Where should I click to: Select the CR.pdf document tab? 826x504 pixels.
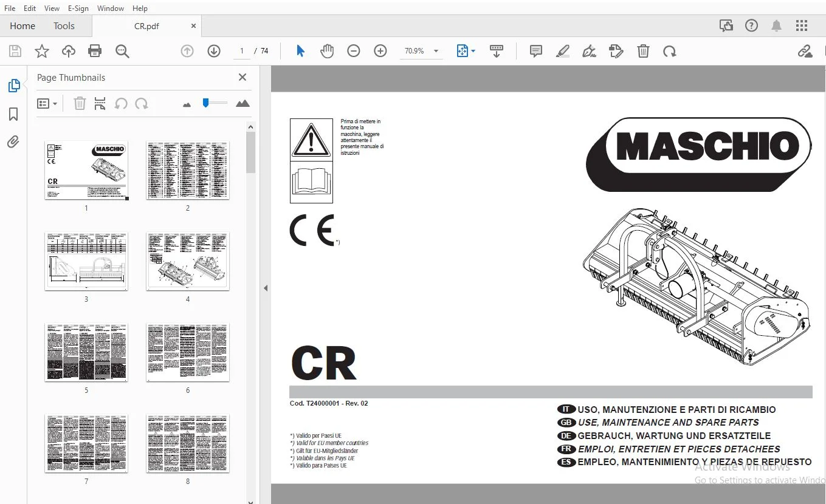coord(146,26)
